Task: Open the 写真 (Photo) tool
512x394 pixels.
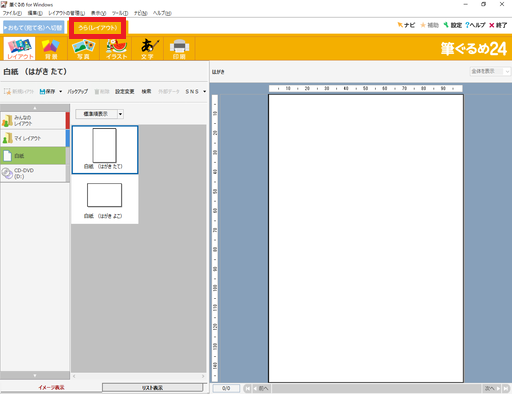Action: coord(83,49)
